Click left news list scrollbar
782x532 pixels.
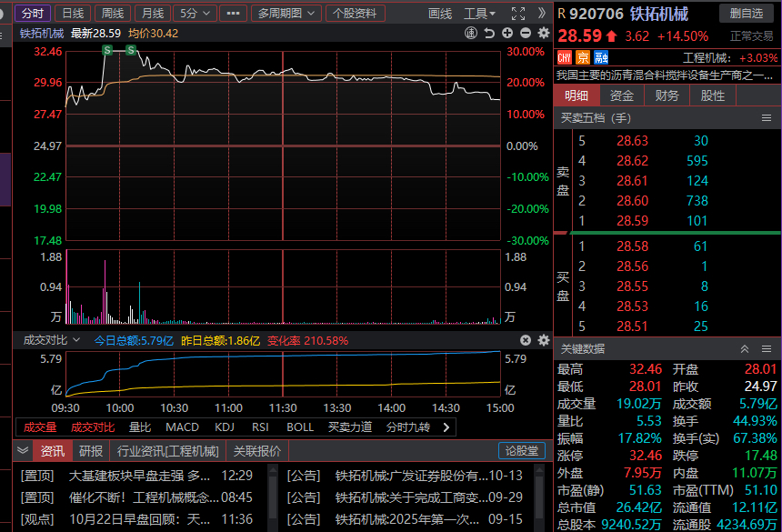pos(272,497)
